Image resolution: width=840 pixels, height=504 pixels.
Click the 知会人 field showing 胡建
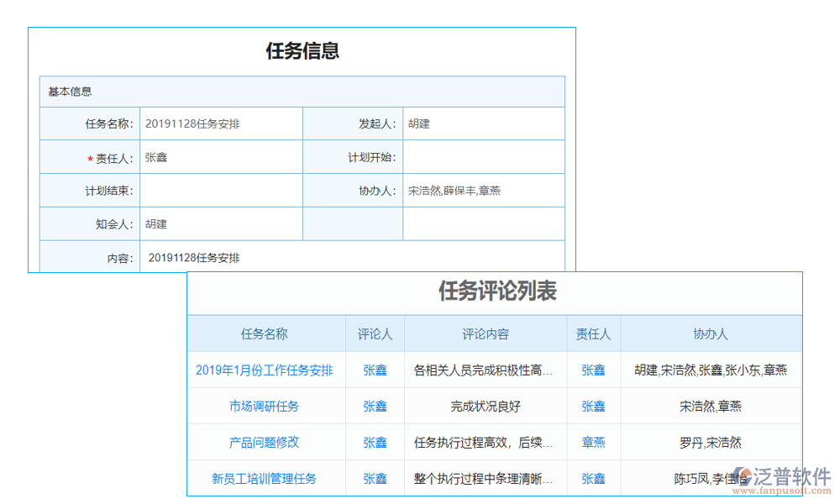(x=221, y=223)
